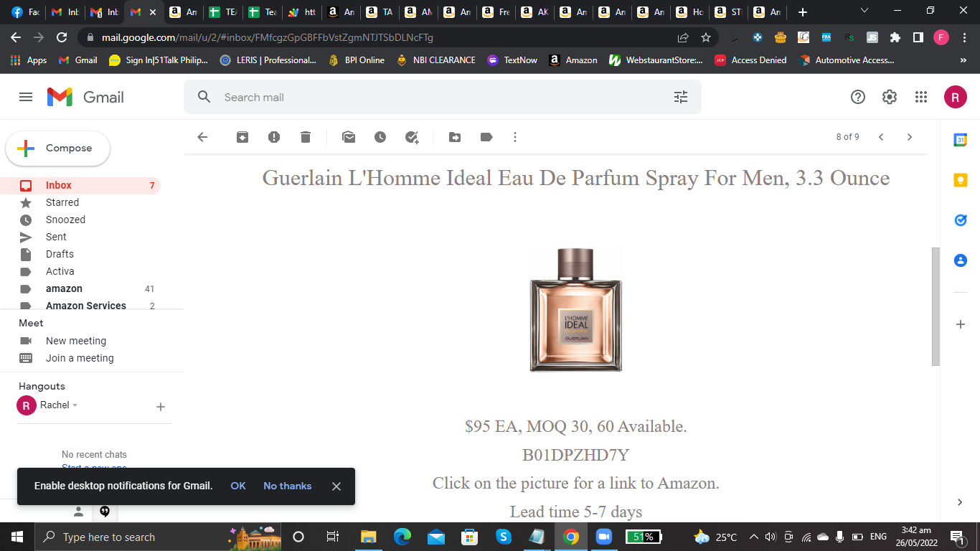Switch to the Facebook browser tab

coord(25,12)
